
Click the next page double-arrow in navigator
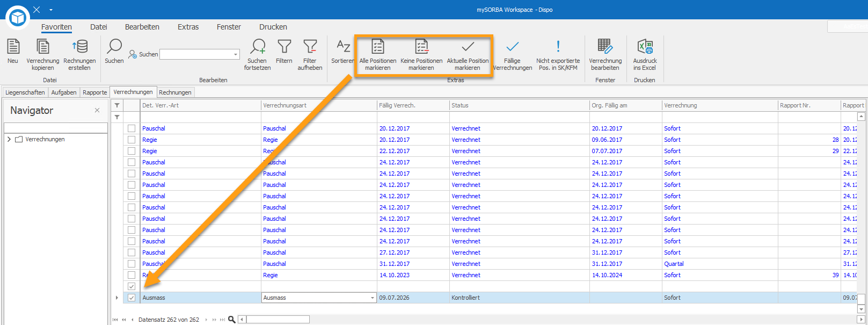tap(214, 320)
